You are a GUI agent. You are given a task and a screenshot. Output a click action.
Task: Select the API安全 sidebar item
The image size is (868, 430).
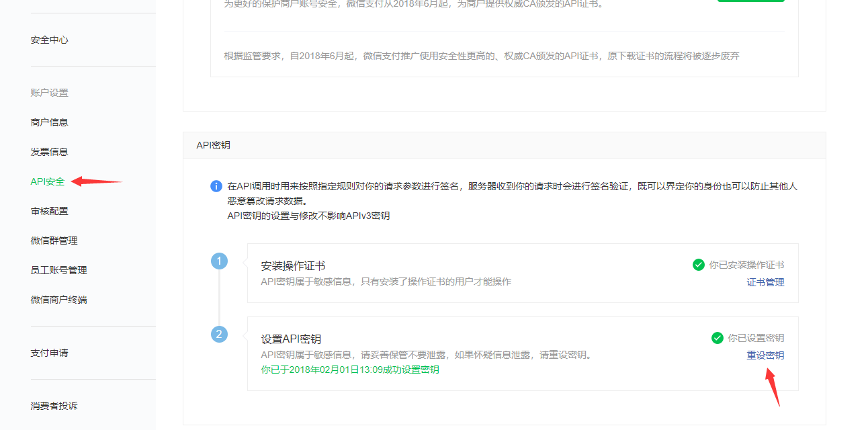(48, 181)
